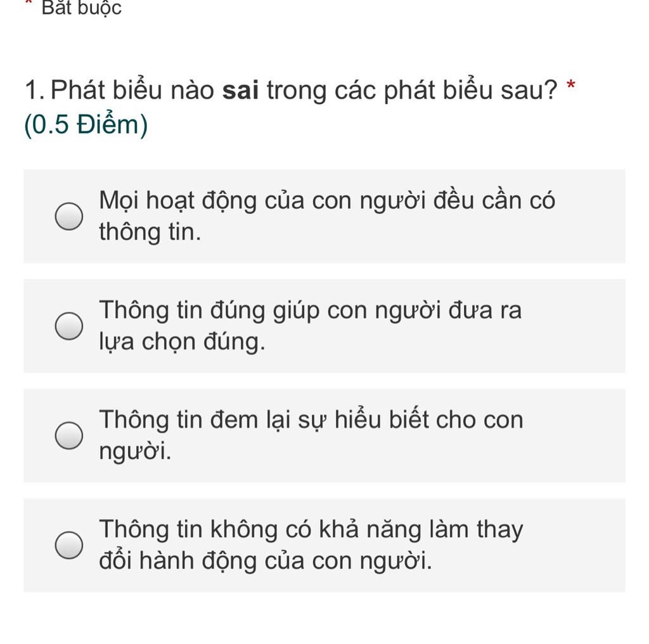
Task: Click the words "phát biểu sau?" in question
Action: point(471,91)
